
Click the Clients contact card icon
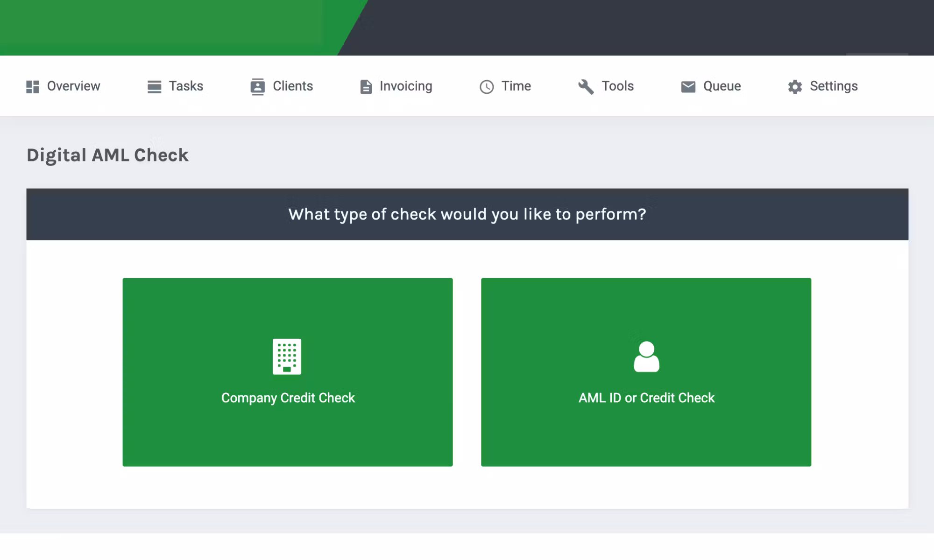pyautogui.click(x=257, y=86)
